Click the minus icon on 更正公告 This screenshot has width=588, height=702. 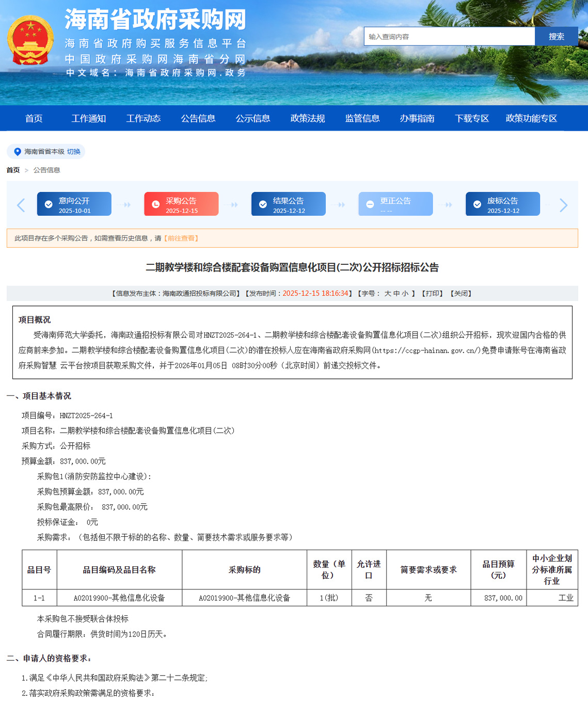pos(370,204)
